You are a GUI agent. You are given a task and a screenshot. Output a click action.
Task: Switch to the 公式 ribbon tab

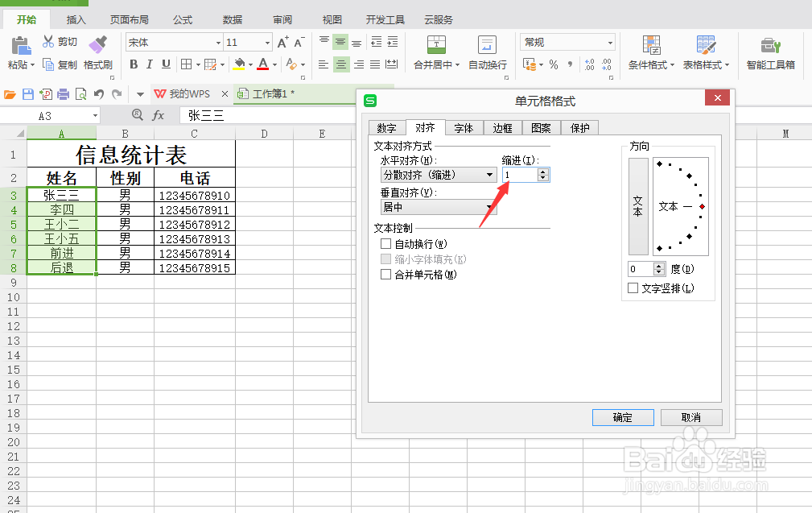[183, 19]
